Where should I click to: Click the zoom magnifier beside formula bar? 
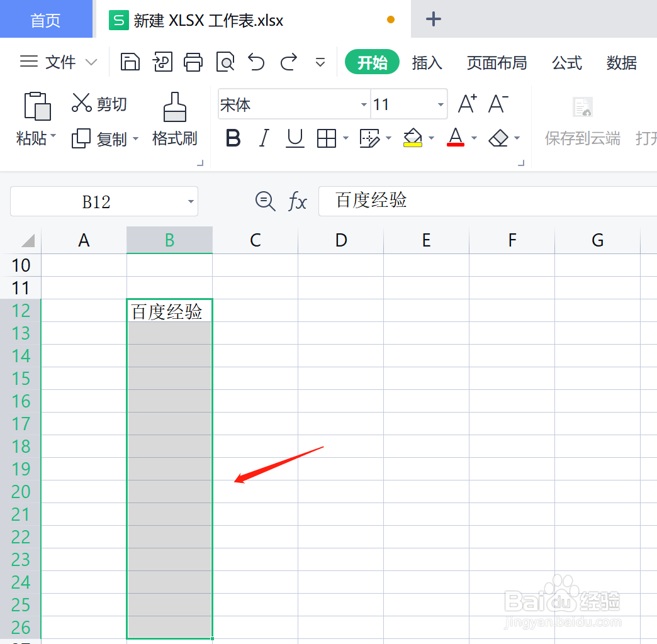265,201
